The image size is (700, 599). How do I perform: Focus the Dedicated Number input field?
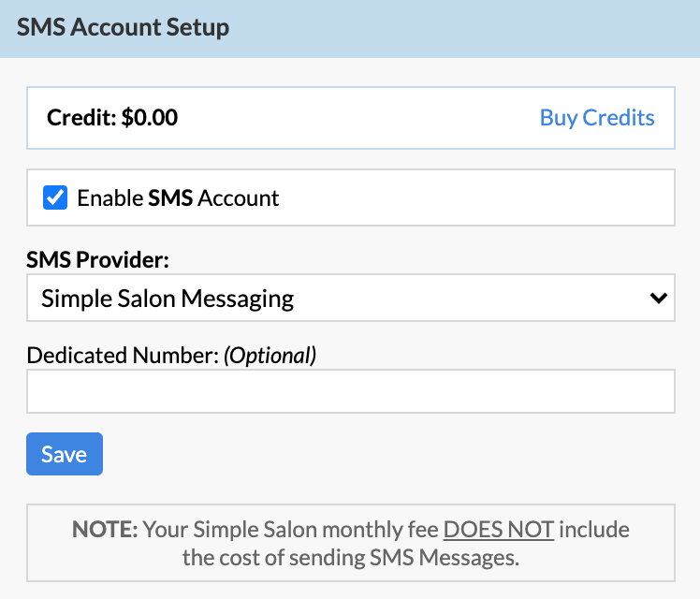pos(350,391)
